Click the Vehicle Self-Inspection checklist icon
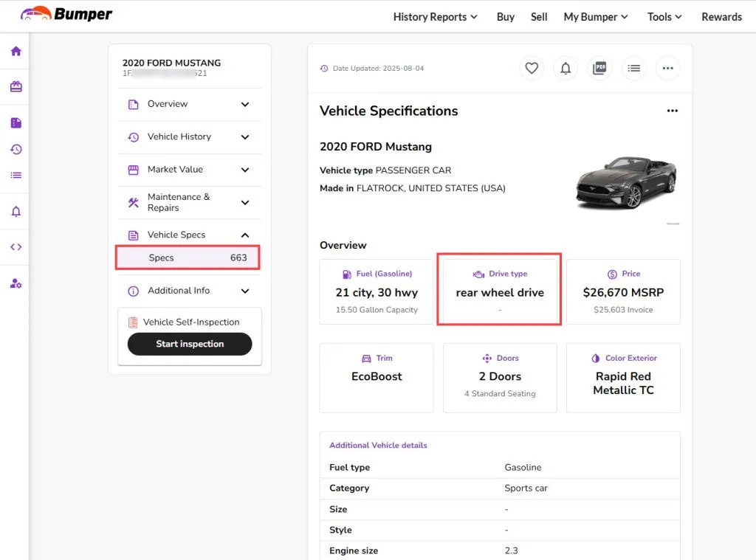 133,322
